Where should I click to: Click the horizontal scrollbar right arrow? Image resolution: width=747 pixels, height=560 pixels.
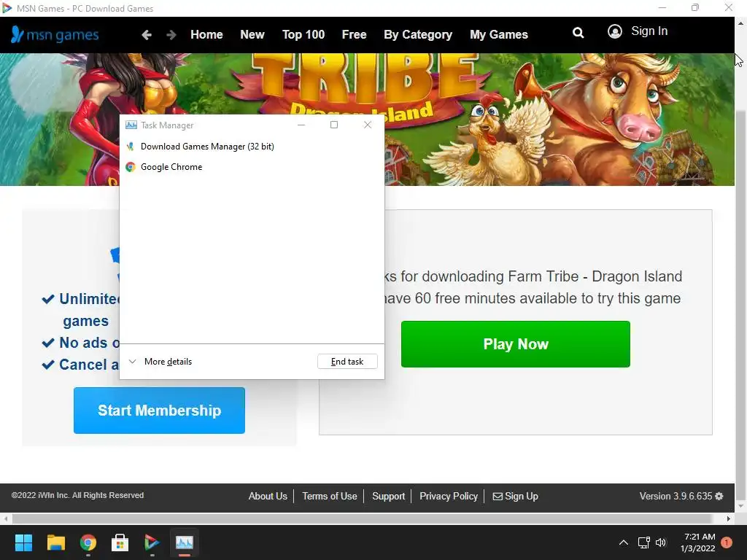pyautogui.click(x=729, y=518)
